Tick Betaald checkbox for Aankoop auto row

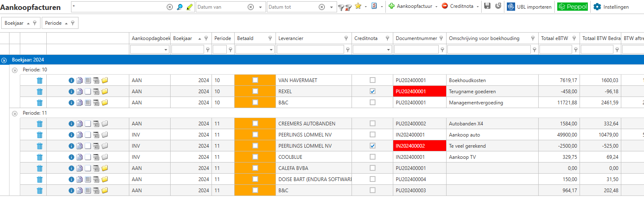pos(255,134)
